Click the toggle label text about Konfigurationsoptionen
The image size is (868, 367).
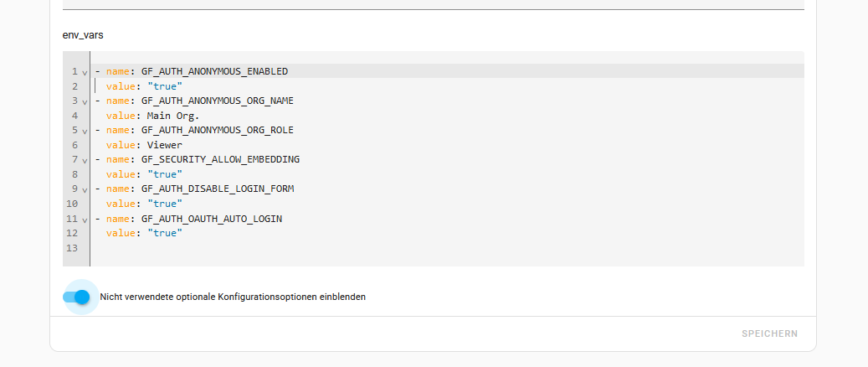point(233,297)
